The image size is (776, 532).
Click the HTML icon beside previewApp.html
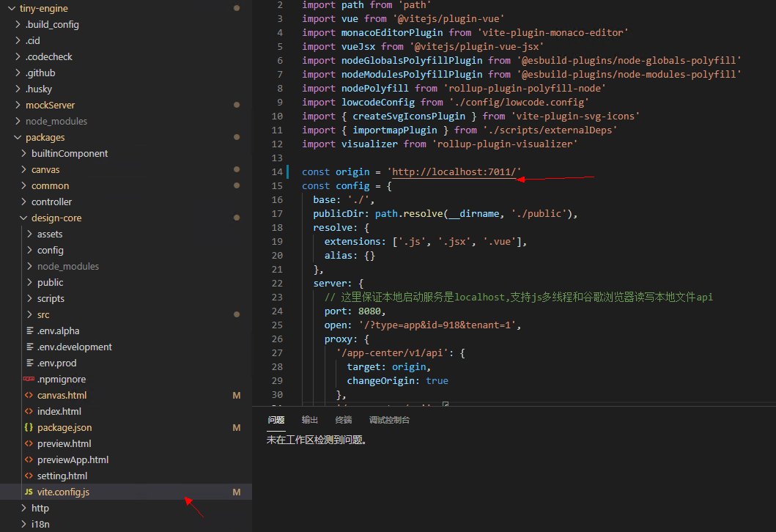(x=29, y=460)
